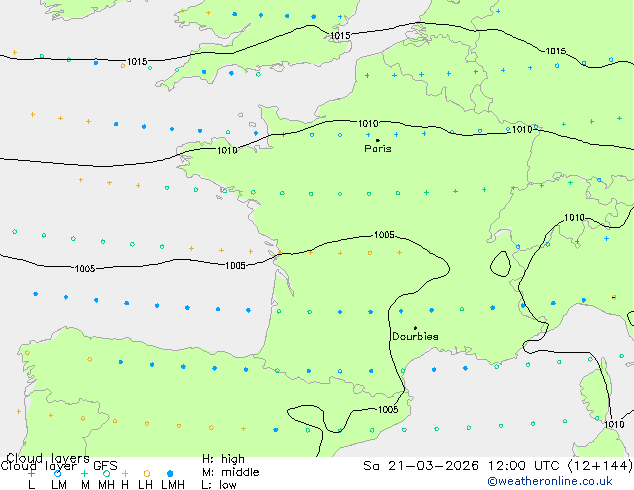
Task: Click the green plus symbol above M legend
Action: click(84, 473)
